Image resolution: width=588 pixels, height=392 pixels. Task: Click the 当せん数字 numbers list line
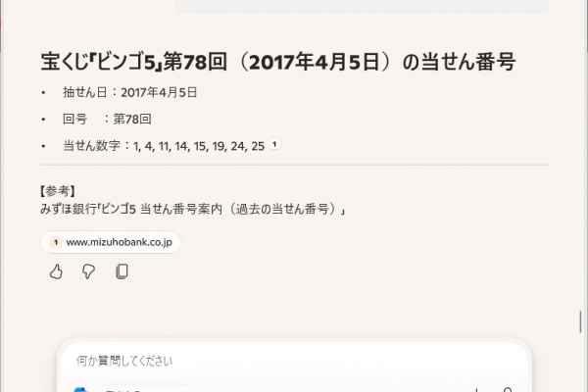pyautogui.click(x=164, y=146)
